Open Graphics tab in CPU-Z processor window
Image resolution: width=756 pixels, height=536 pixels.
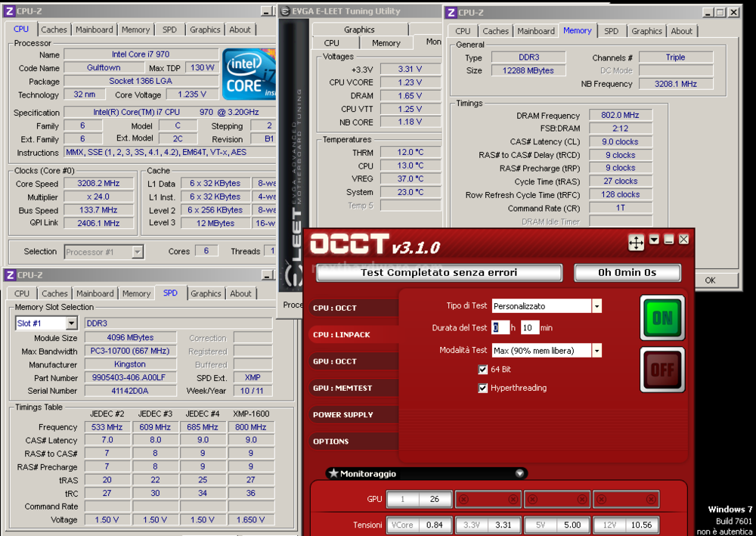205,29
